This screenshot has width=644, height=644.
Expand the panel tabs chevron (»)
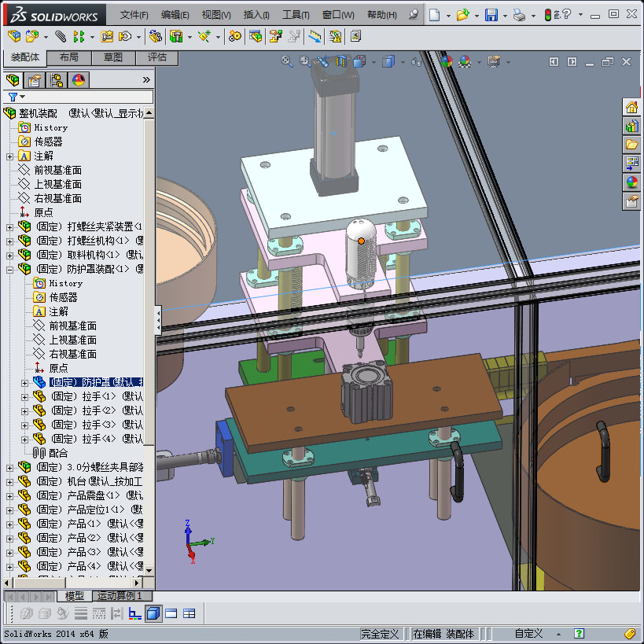[146, 79]
